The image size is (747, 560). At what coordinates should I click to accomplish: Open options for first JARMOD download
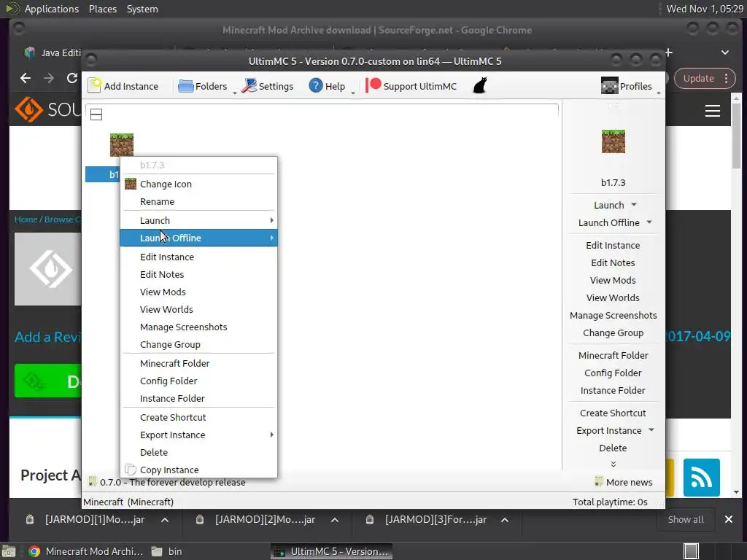(x=165, y=520)
